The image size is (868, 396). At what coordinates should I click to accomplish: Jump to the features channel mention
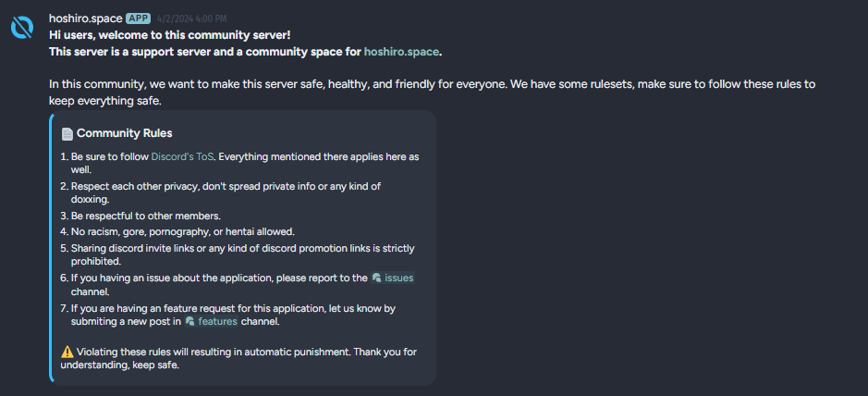pyautogui.click(x=217, y=321)
